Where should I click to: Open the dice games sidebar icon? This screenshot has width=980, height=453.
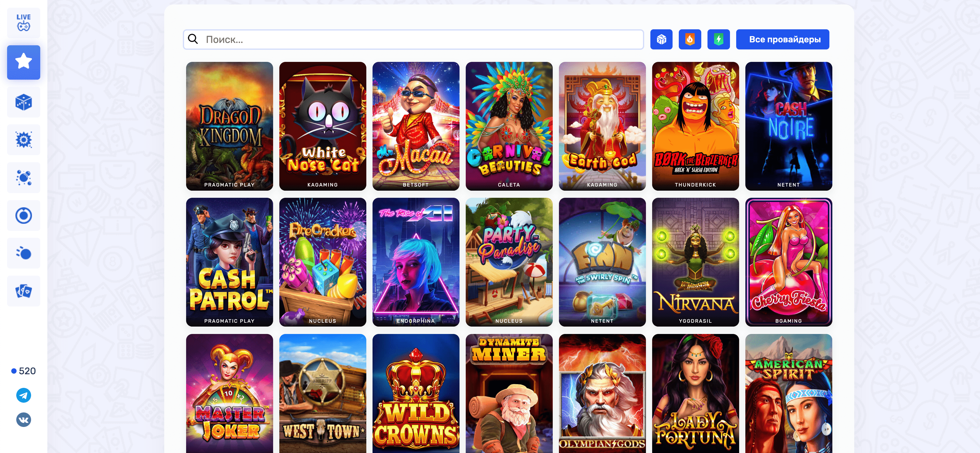point(24,102)
